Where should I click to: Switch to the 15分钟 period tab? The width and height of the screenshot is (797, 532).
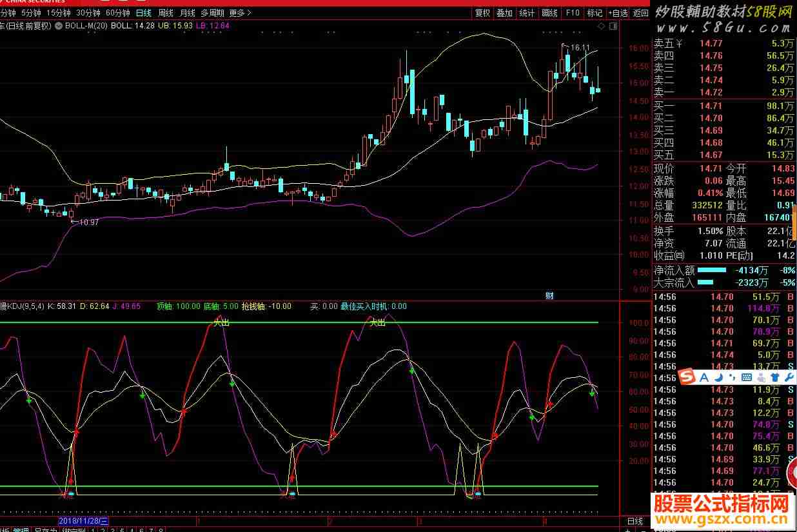tap(58, 12)
